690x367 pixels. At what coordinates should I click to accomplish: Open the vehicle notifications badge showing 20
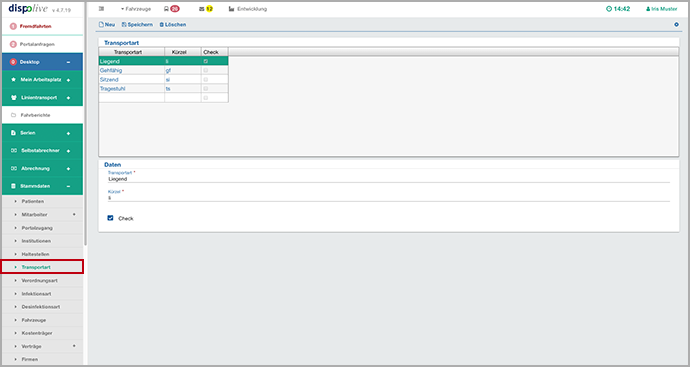pyautogui.click(x=175, y=9)
